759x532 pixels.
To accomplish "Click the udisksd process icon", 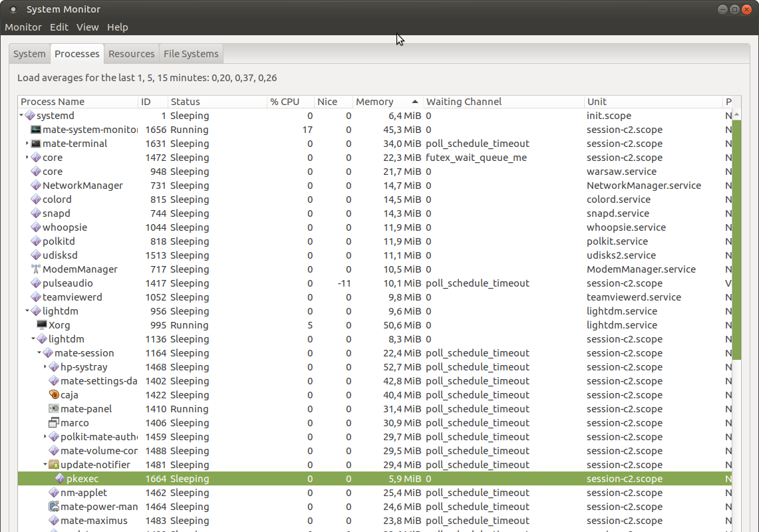I will coord(36,255).
